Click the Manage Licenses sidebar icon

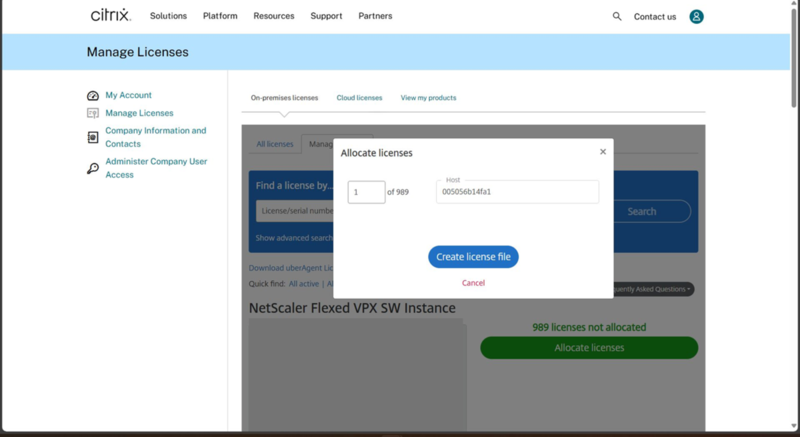point(93,113)
